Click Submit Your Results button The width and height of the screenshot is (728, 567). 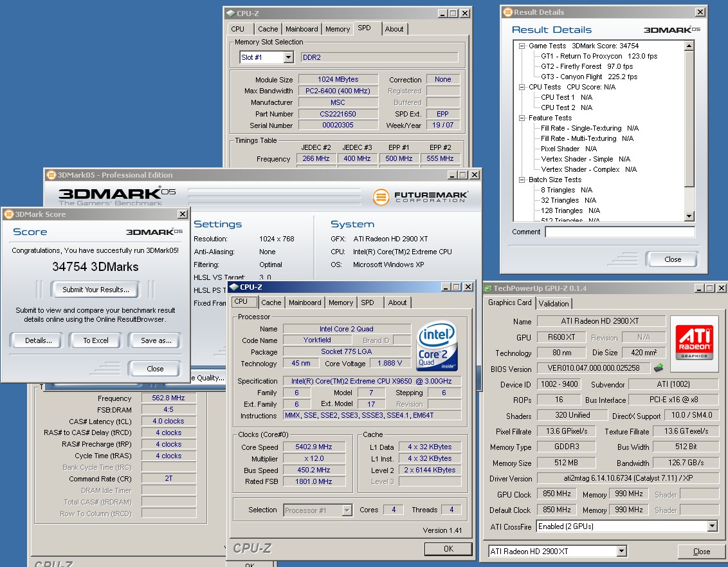[x=96, y=290]
